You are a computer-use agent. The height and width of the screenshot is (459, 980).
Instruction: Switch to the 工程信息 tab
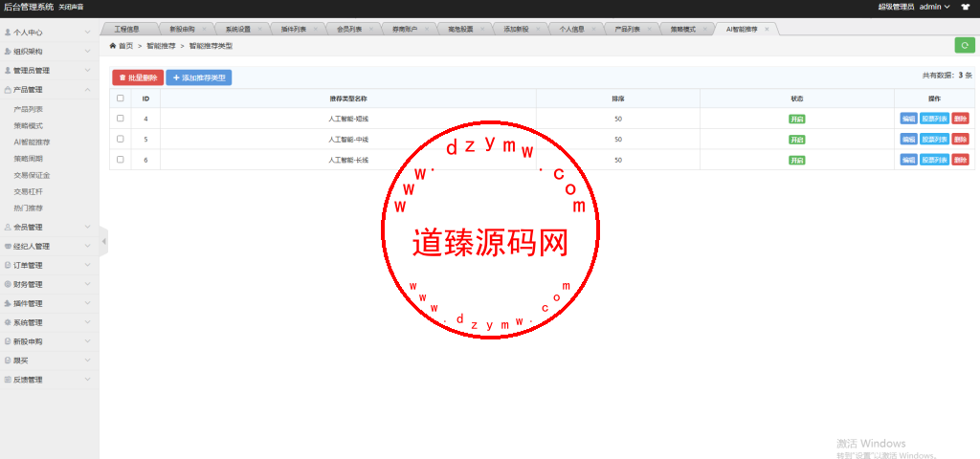(x=127, y=30)
